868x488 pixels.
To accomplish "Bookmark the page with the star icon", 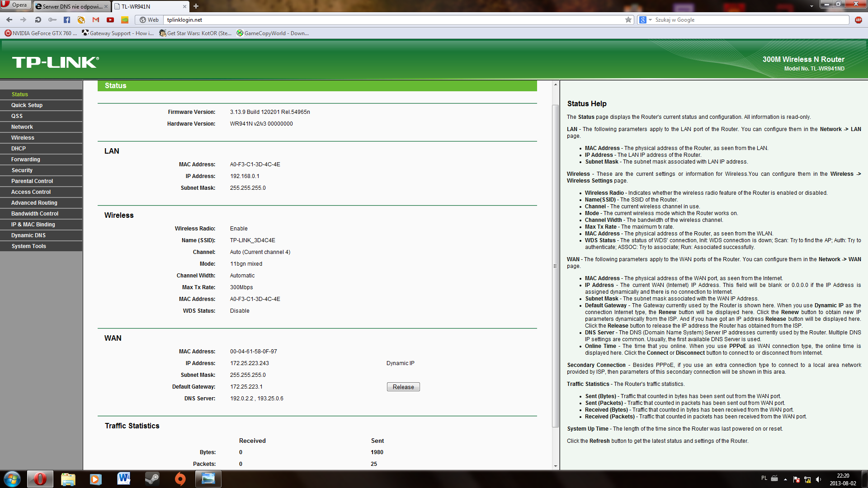I will pyautogui.click(x=628, y=20).
